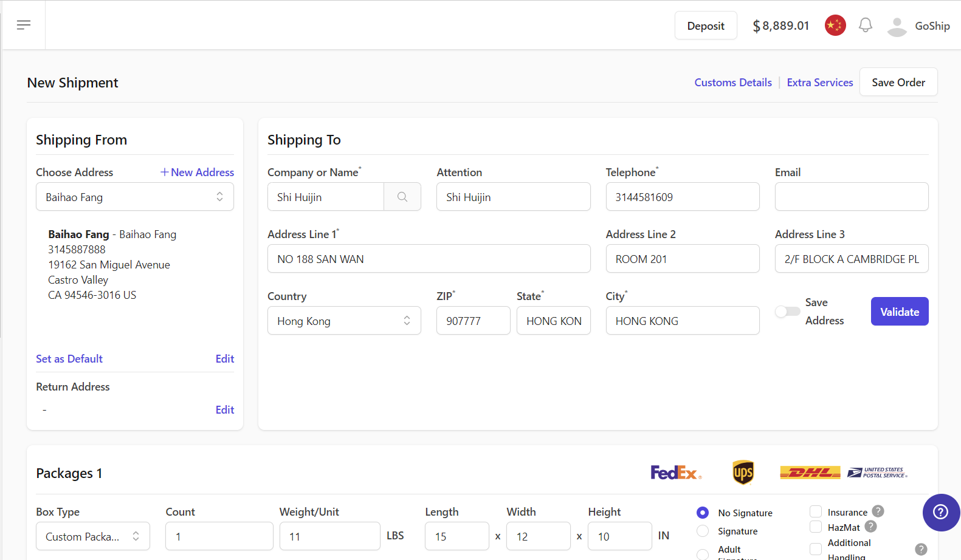The width and height of the screenshot is (961, 560).
Task: Click the ZIP input field
Action: click(474, 321)
